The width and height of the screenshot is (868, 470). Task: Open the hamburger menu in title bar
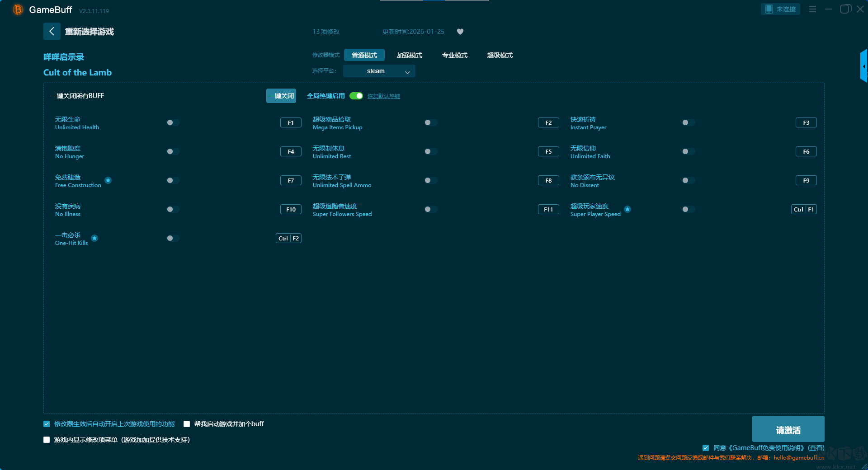click(812, 9)
